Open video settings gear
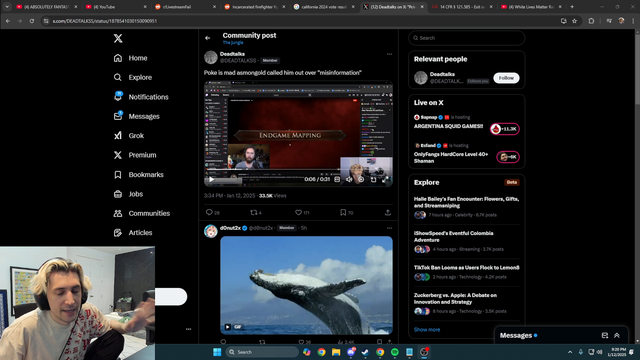This screenshot has height=360, width=640. 361,179
